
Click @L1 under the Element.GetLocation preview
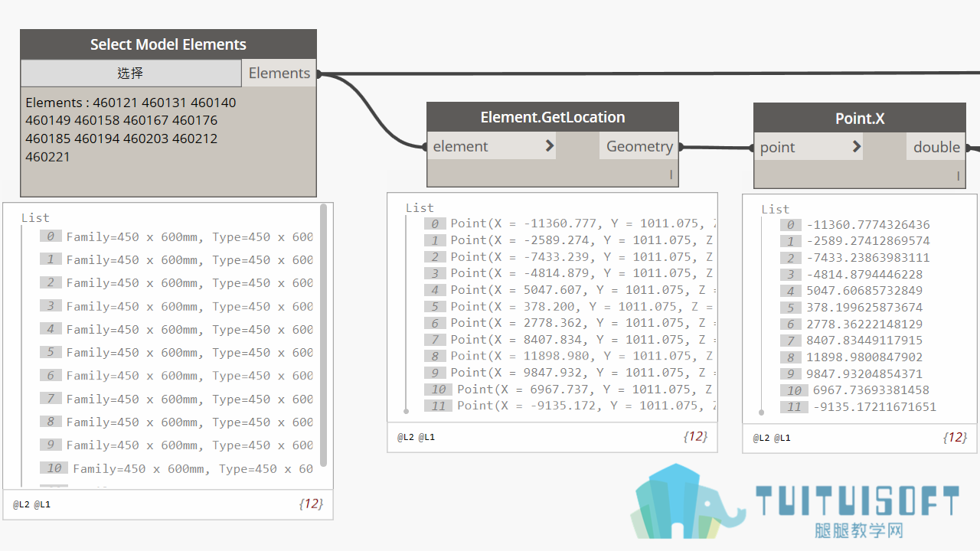click(426, 437)
